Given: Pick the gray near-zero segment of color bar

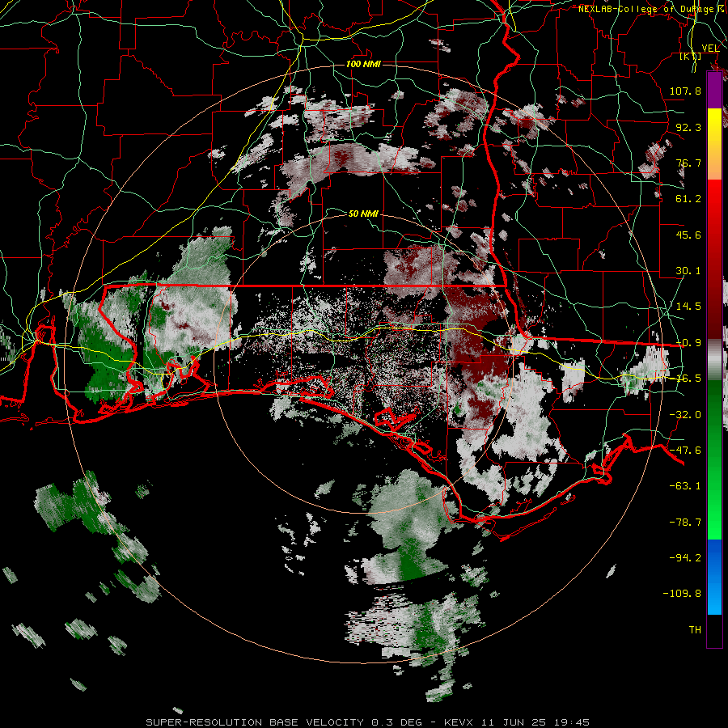Looking at the screenshot, I should tap(714, 360).
